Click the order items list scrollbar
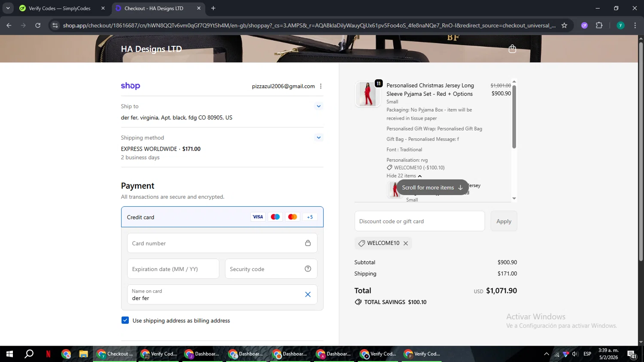Viewport: 644px width, 362px height. (514, 117)
